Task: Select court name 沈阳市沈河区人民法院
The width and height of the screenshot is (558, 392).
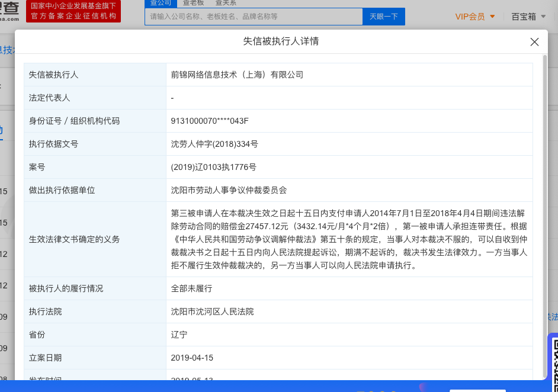Action: click(212, 311)
